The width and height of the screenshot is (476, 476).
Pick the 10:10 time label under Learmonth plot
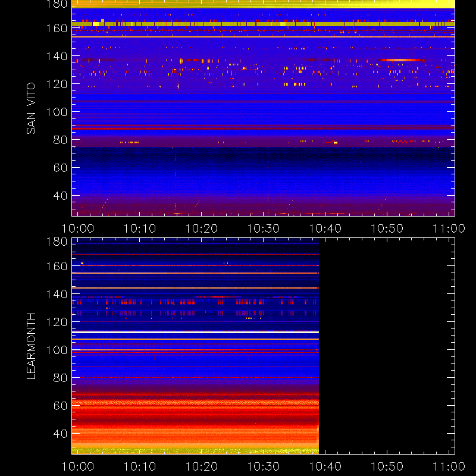coord(140,466)
